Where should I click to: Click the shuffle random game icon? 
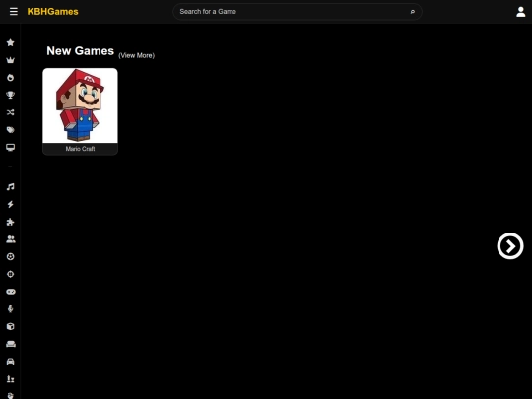click(11, 112)
